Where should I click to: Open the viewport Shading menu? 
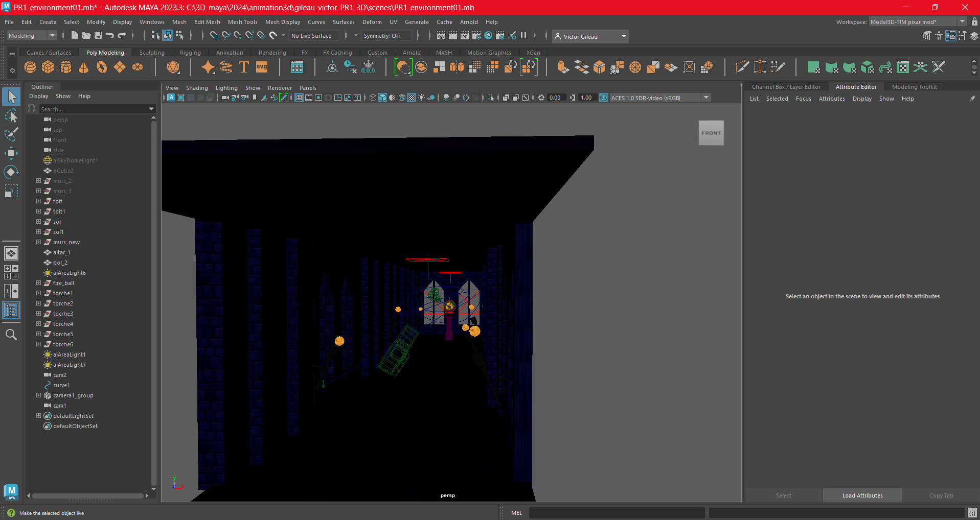pos(197,88)
